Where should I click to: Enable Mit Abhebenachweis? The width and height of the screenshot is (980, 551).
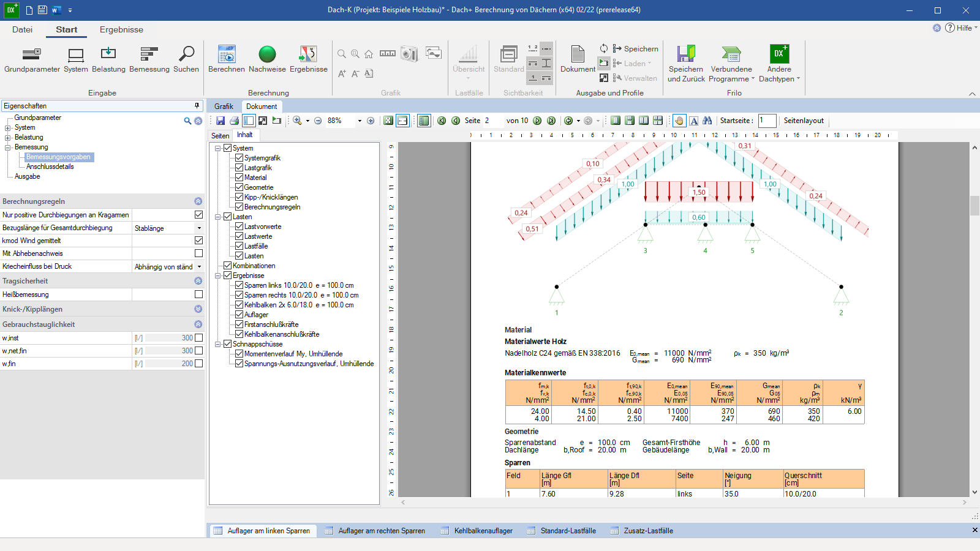[x=198, y=253]
